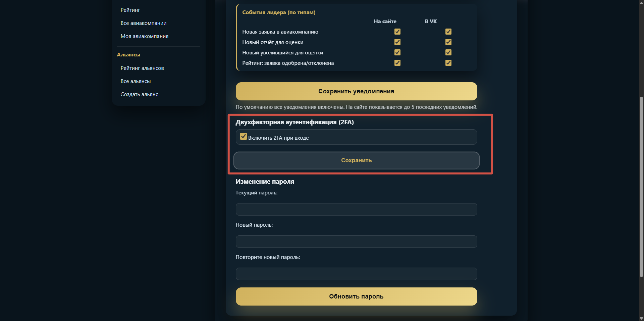Disable 'На сайте' notification for 'Новая заявка в авиакомпанию'

[x=397, y=32]
